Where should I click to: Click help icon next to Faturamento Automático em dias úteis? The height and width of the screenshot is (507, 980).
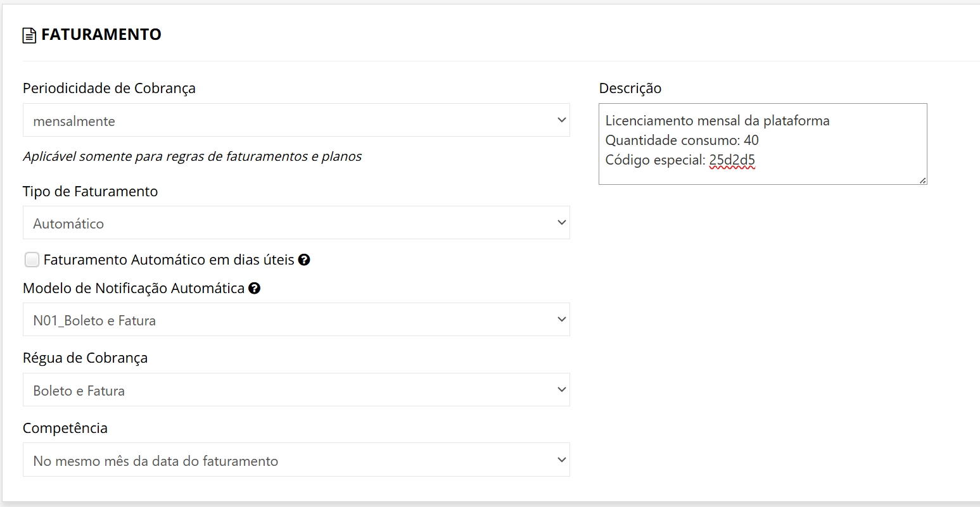[304, 260]
